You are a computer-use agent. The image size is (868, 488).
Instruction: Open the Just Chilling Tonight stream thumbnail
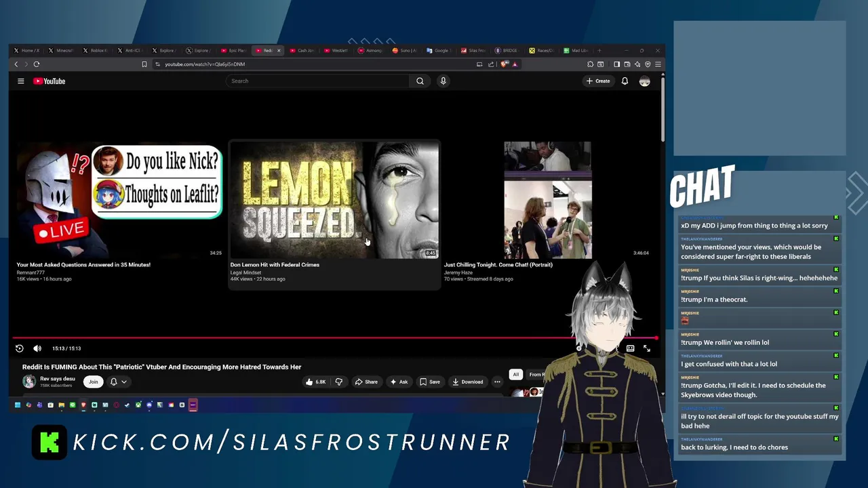coord(547,200)
